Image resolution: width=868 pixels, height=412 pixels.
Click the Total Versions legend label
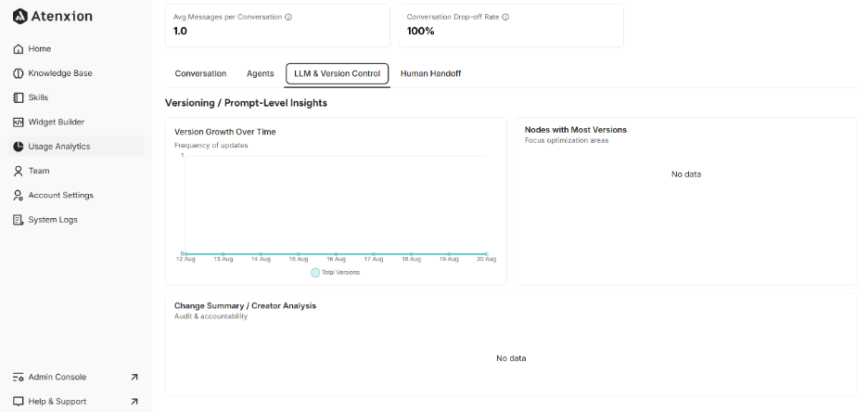click(340, 273)
